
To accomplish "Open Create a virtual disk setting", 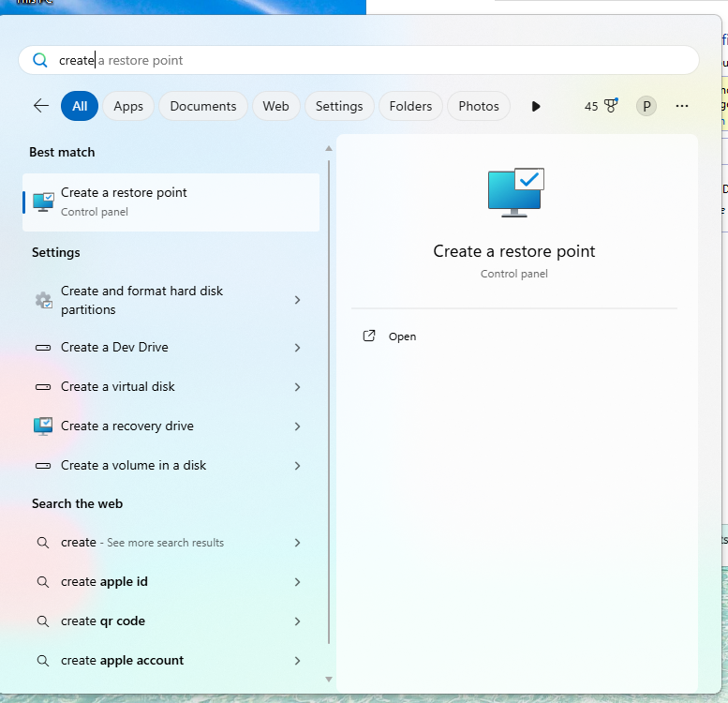I will click(171, 387).
